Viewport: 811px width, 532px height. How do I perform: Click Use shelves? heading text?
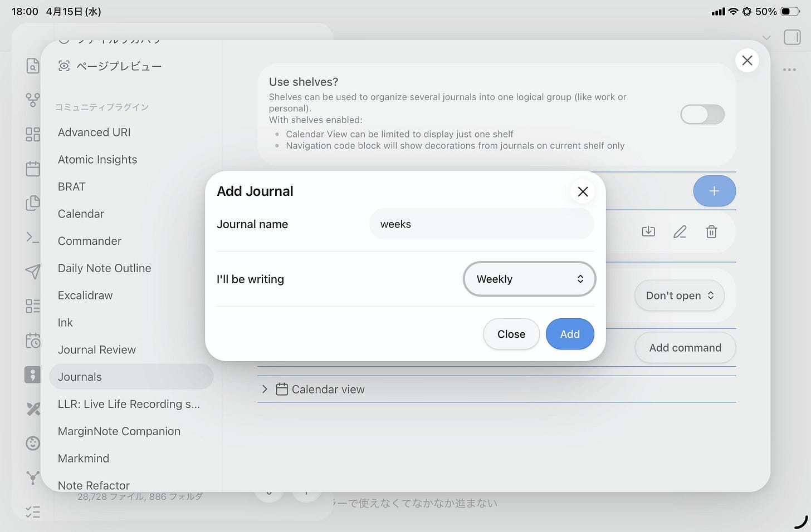[304, 82]
